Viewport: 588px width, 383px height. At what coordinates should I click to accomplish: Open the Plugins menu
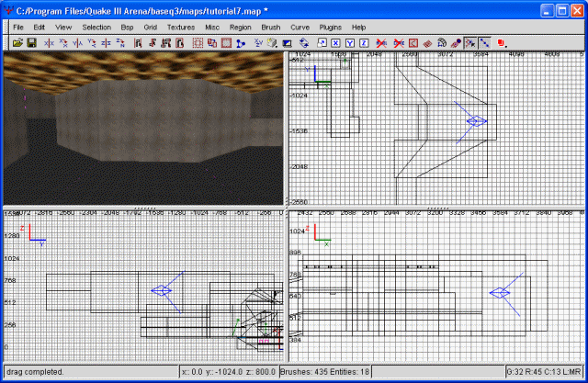331,28
